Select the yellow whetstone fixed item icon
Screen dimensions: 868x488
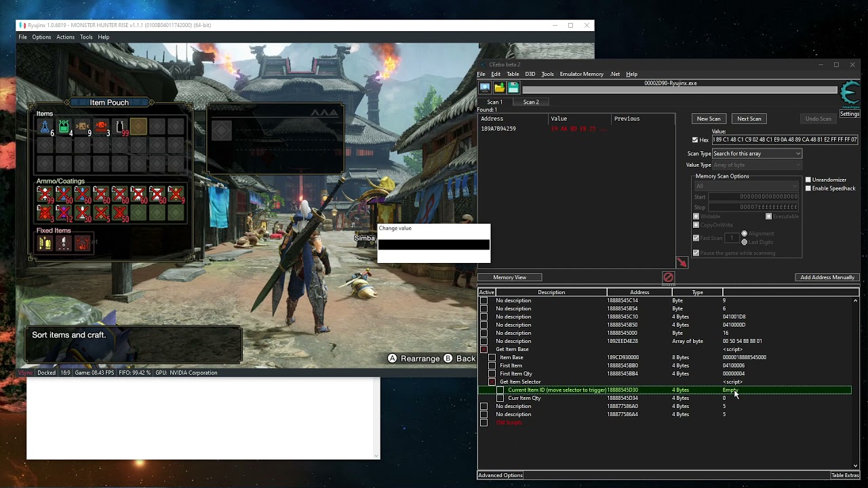tap(45, 243)
